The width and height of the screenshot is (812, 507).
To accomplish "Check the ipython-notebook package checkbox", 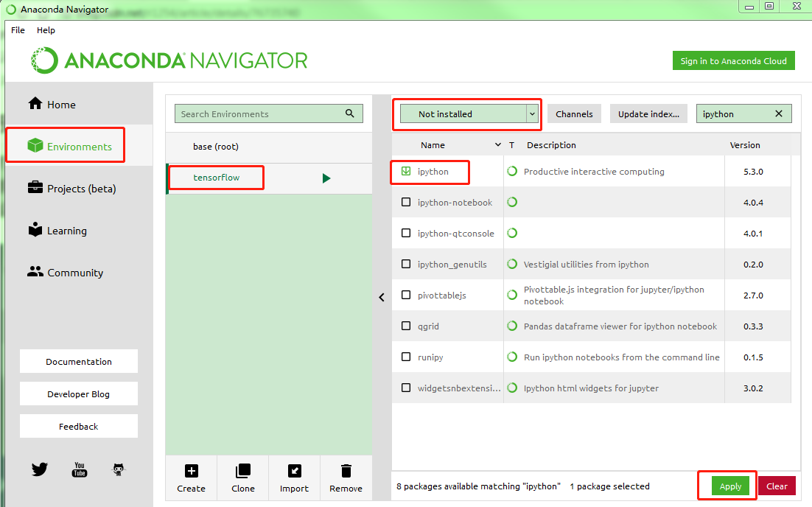I will coord(406,202).
